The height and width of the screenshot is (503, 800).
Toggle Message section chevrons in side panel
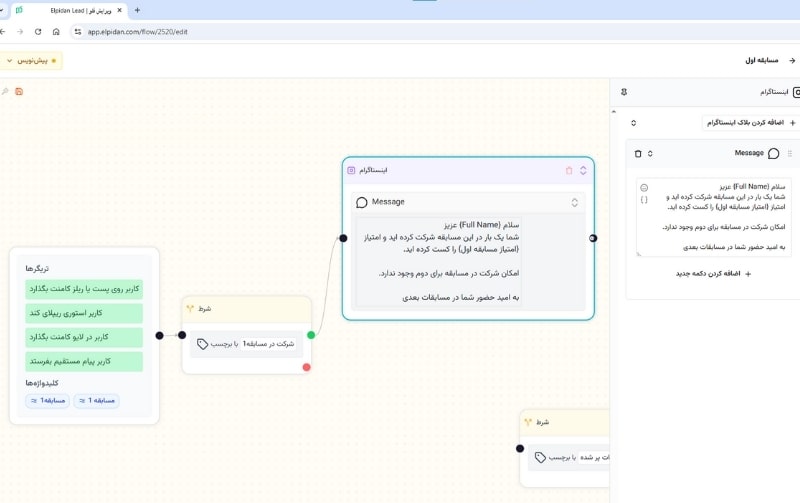pyautogui.click(x=651, y=153)
